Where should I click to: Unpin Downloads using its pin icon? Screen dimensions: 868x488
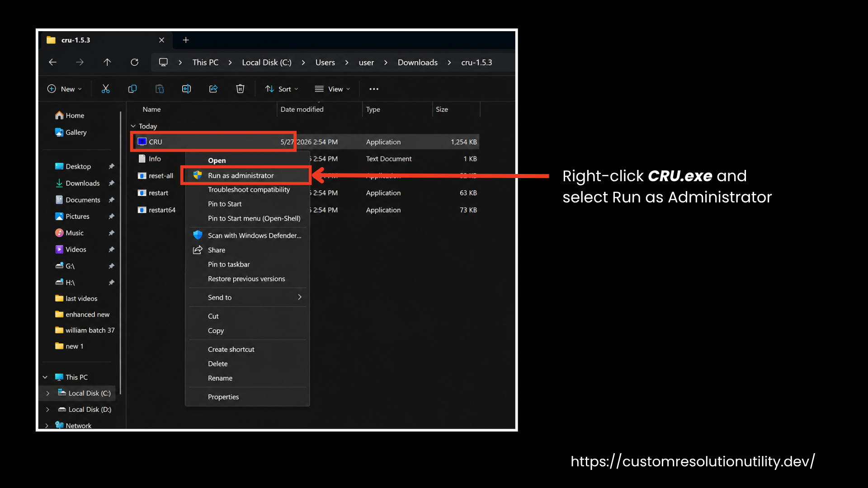111,183
